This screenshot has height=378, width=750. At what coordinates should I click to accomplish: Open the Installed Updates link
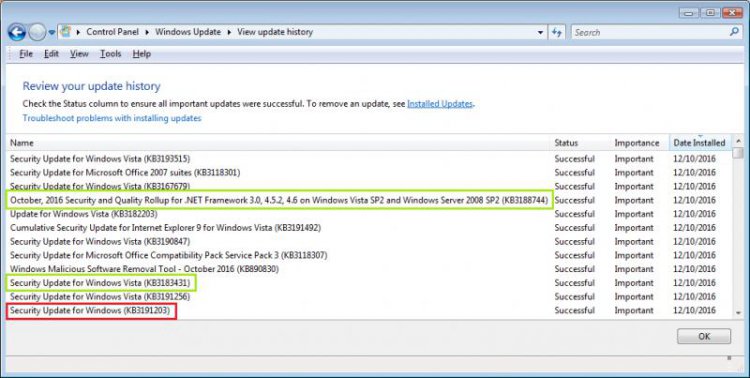(440, 104)
